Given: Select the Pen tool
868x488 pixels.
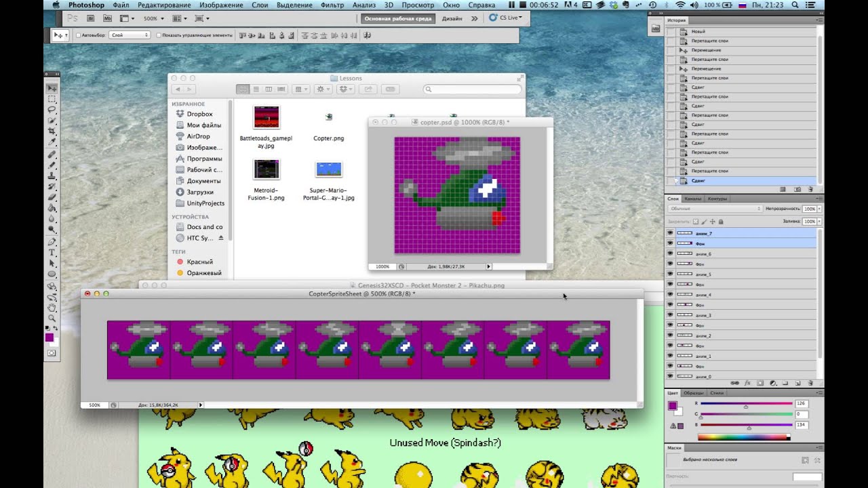Looking at the screenshot, I should click(x=52, y=241).
